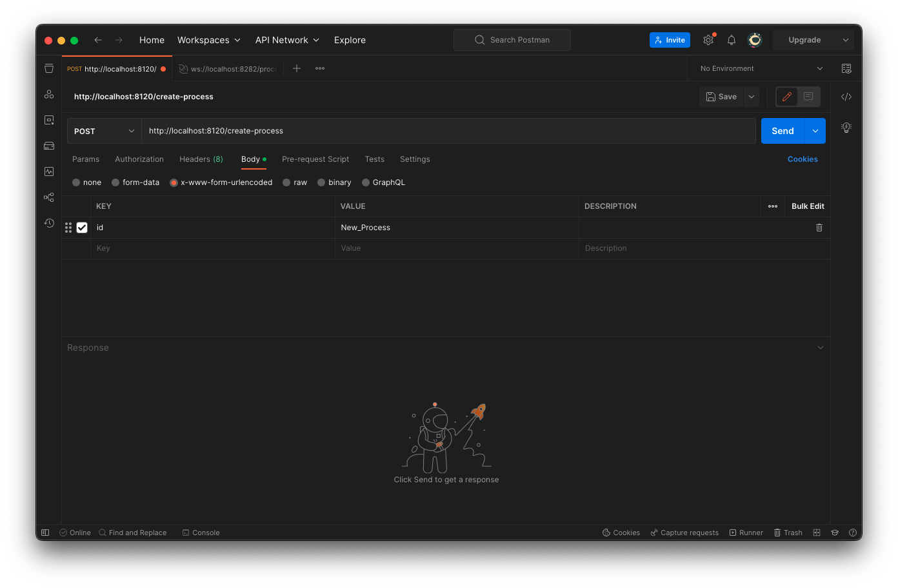Image resolution: width=898 pixels, height=588 pixels.
Task: Delete the id parameter row
Action: pyautogui.click(x=819, y=228)
